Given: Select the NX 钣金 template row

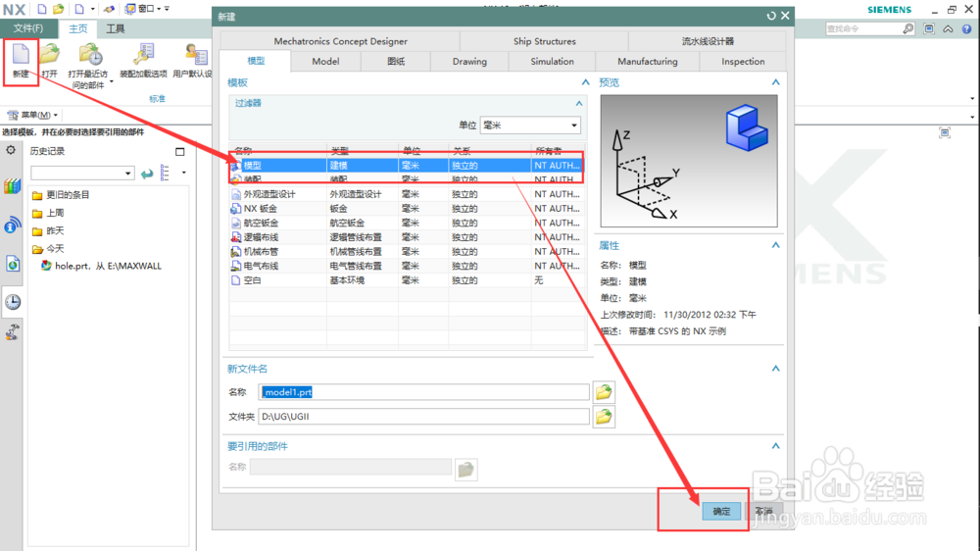Looking at the screenshot, I should [407, 209].
